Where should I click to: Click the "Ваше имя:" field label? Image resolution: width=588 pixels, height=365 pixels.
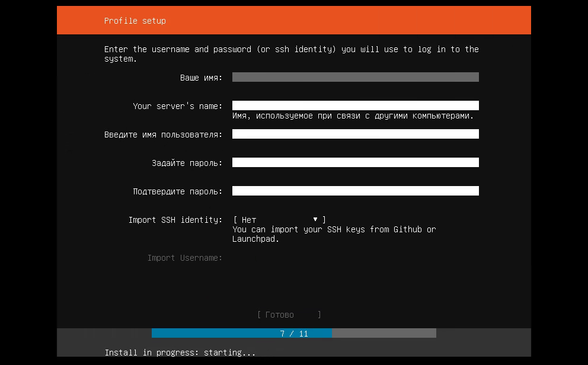coord(202,78)
